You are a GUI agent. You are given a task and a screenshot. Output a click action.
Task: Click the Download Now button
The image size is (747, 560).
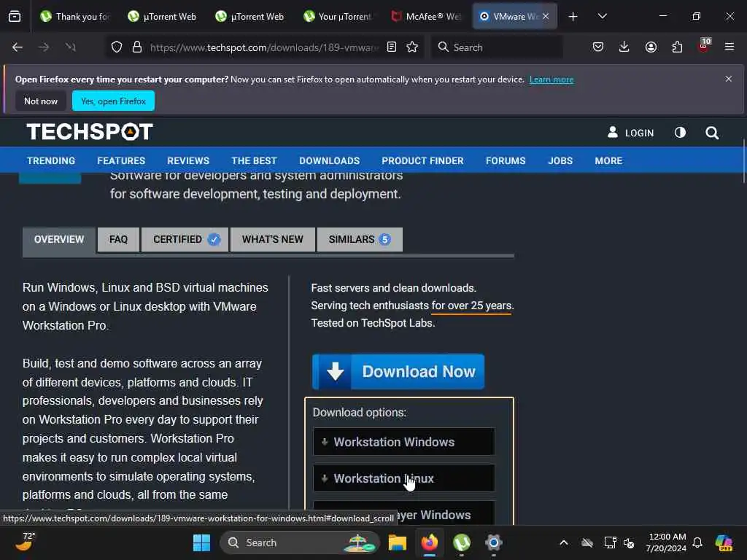click(x=398, y=371)
